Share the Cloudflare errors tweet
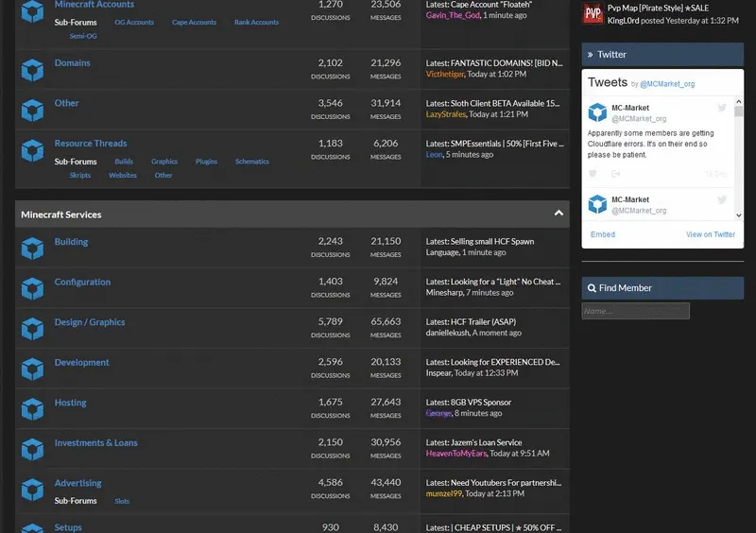 click(x=616, y=174)
